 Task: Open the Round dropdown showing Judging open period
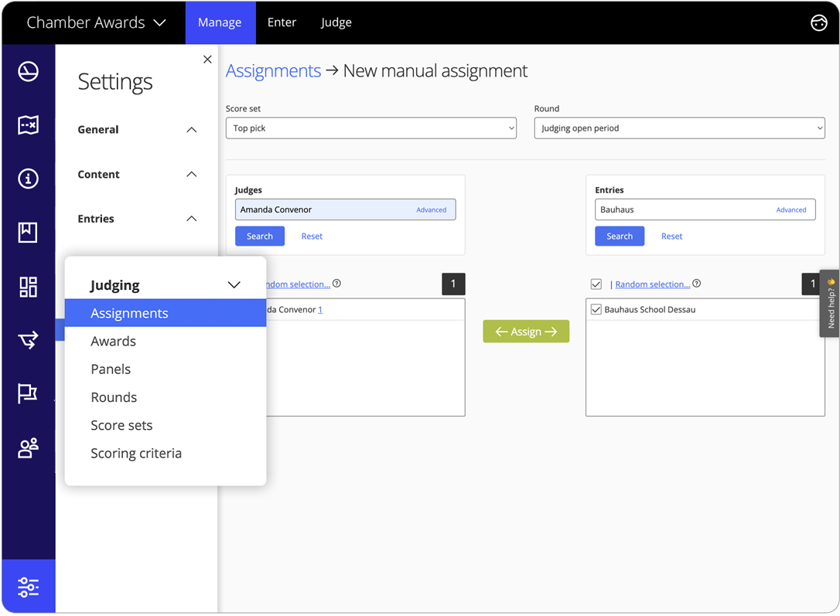click(679, 128)
